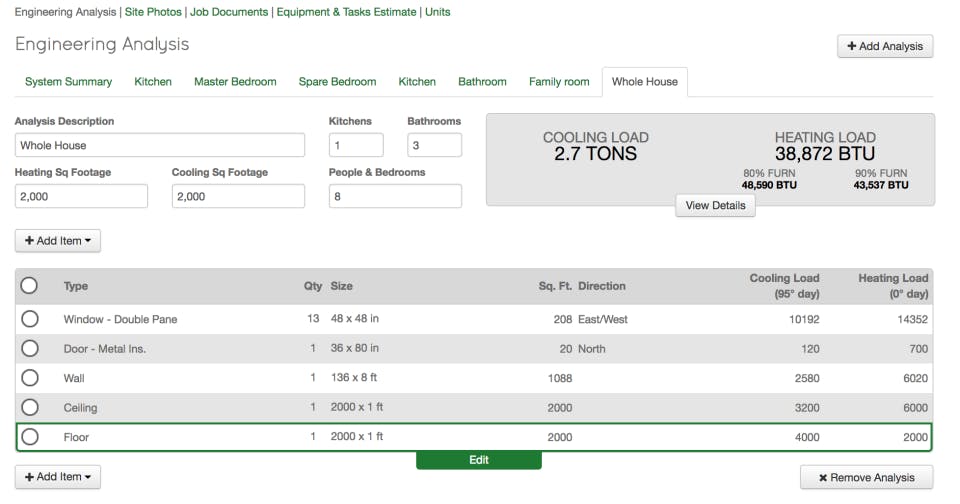Screen dimensions: 960x504
Task: Click the Analysis Description input field
Action: click(x=160, y=145)
